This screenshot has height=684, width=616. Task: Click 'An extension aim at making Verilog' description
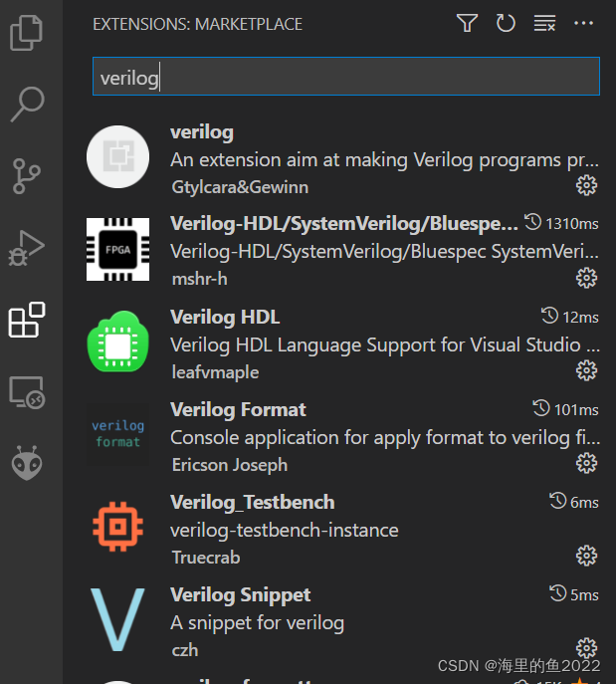[x=384, y=160]
